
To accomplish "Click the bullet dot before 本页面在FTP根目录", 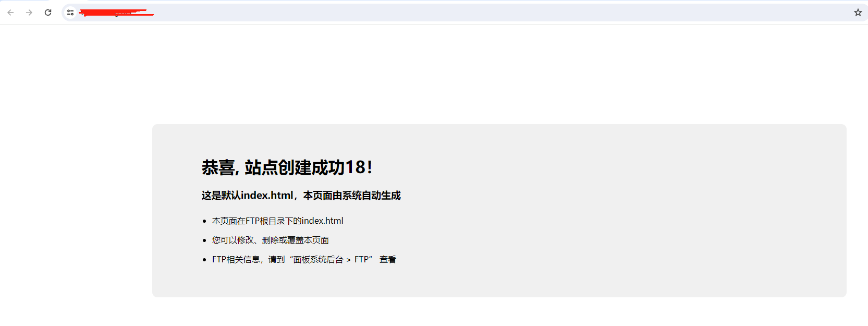I will [204, 222].
